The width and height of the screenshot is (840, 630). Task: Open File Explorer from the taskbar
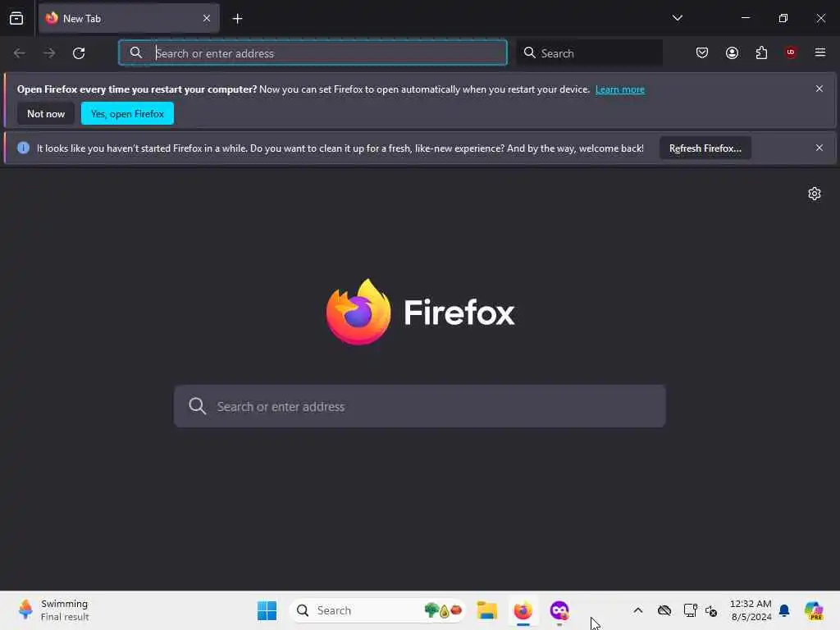coord(487,610)
